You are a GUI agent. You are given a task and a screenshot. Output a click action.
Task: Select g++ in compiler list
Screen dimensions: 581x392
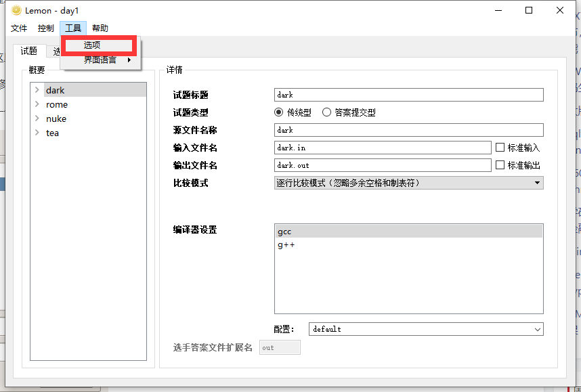click(x=408, y=245)
